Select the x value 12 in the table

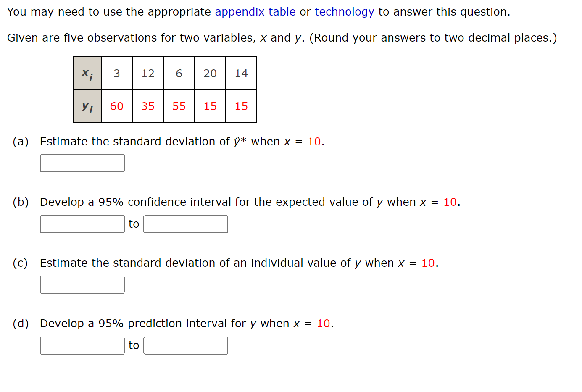pos(147,73)
